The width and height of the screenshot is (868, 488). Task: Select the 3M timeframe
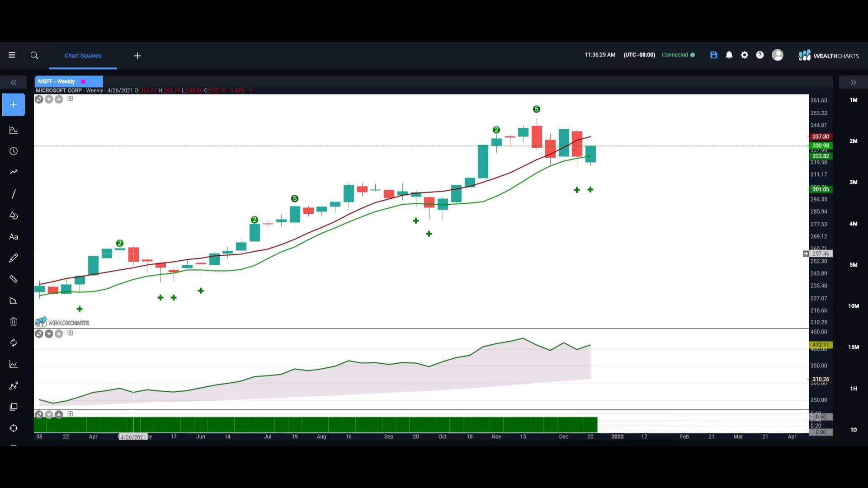(x=853, y=182)
